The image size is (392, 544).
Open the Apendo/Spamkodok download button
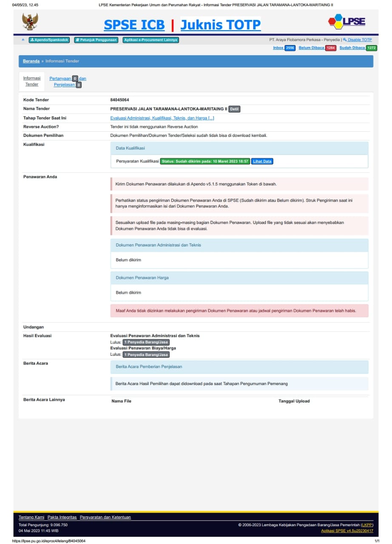[49, 40]
